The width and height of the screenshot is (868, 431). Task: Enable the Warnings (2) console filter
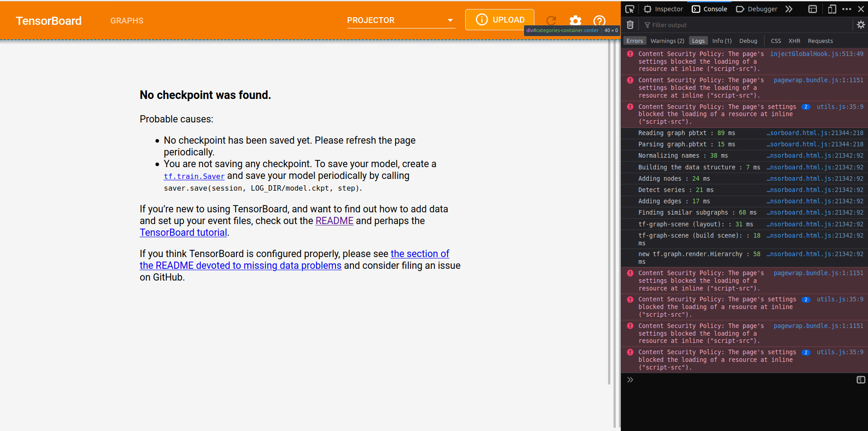click(667, 41)
